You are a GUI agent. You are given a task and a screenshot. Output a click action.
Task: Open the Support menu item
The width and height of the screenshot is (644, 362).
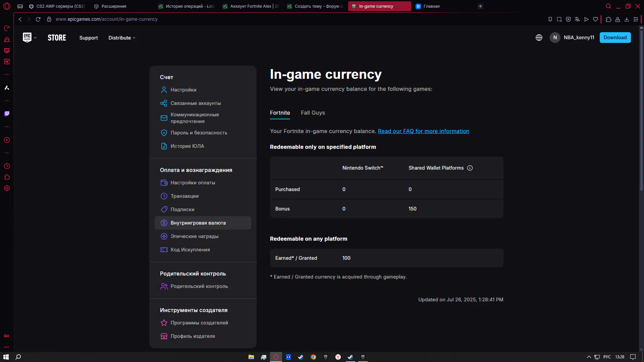coord(89,38)
